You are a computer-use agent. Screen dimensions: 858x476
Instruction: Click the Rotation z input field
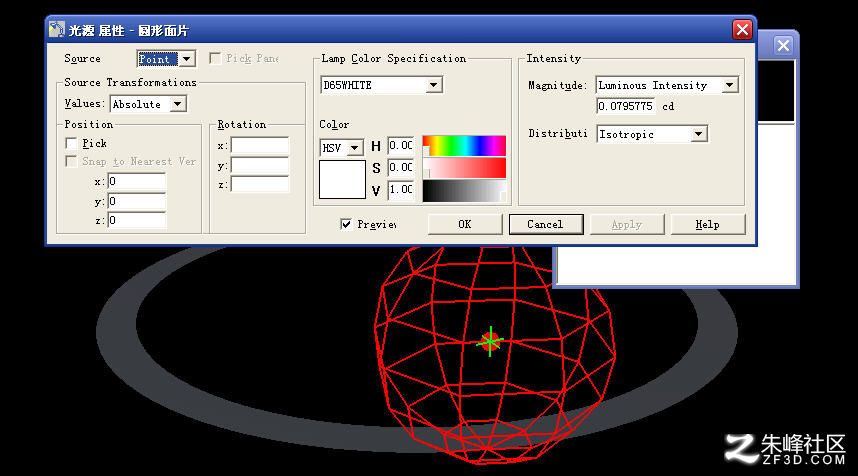[x=259, y=184]
